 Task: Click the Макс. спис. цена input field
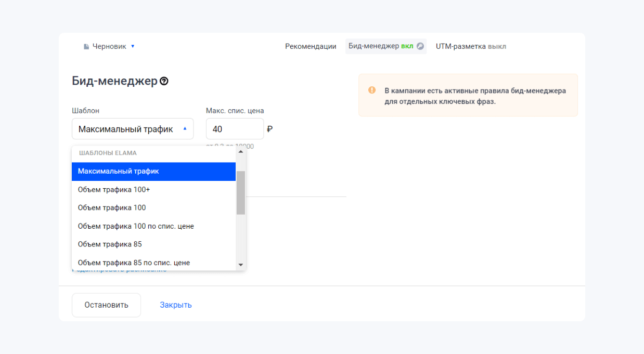click(234, 128)
